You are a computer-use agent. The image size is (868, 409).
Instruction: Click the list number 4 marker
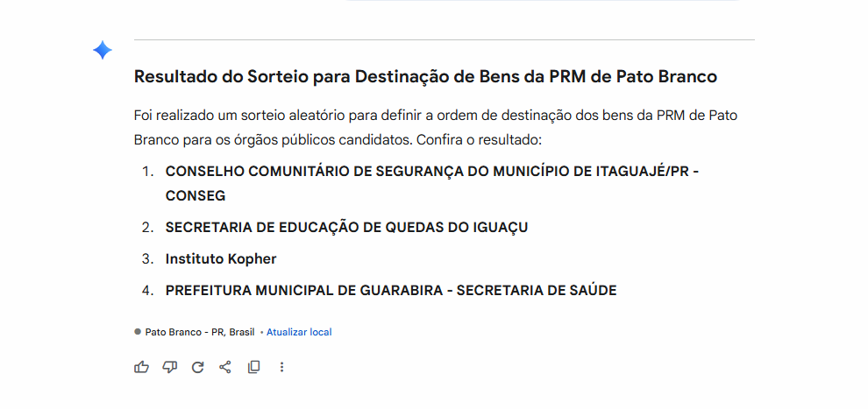coord(147,291)
